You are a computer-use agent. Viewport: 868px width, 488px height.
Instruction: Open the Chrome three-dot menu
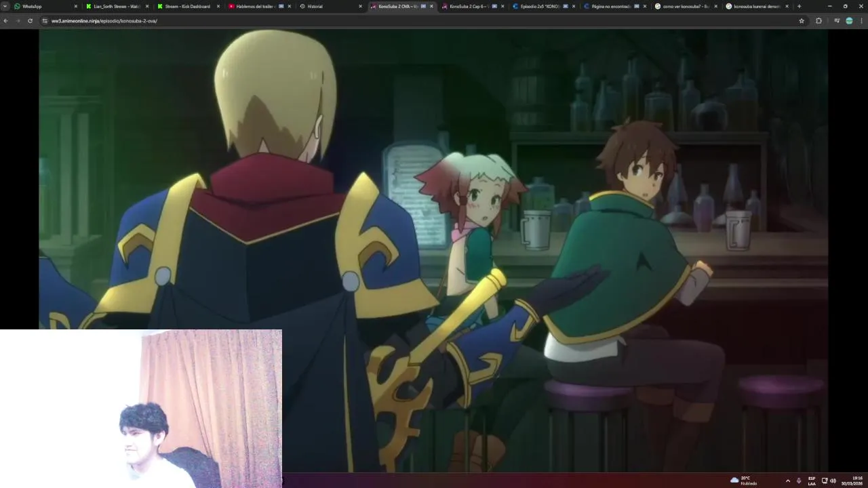861,21
